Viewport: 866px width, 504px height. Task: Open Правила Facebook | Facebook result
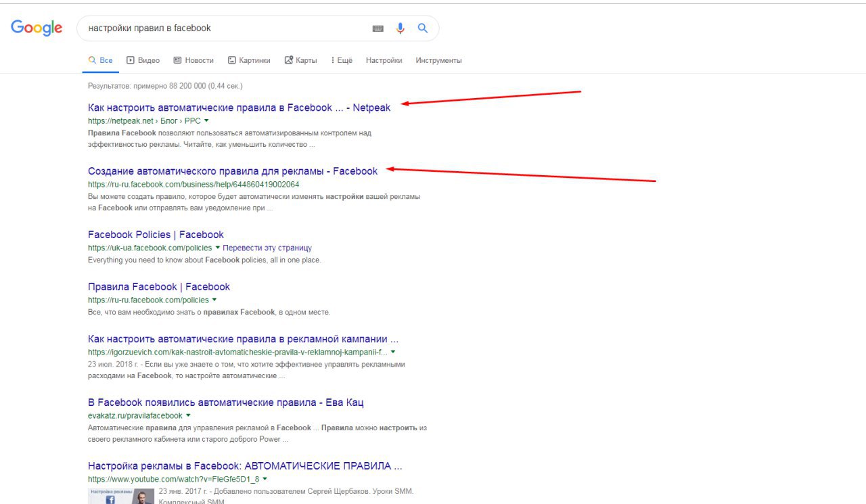159,287
